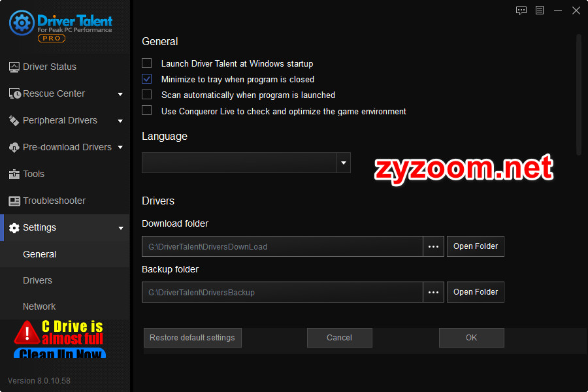The image size is (588, 392).
Task: Click the Rescue Center icon
Action: [14, 94]
